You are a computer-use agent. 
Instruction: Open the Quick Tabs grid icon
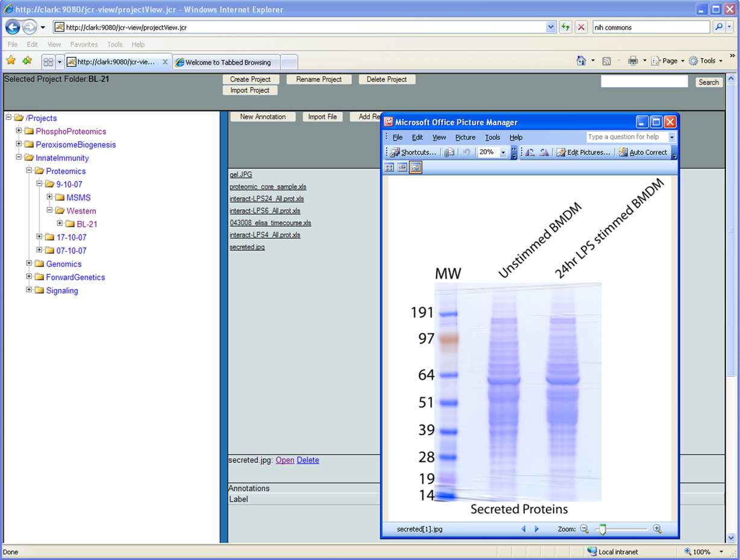48,61
